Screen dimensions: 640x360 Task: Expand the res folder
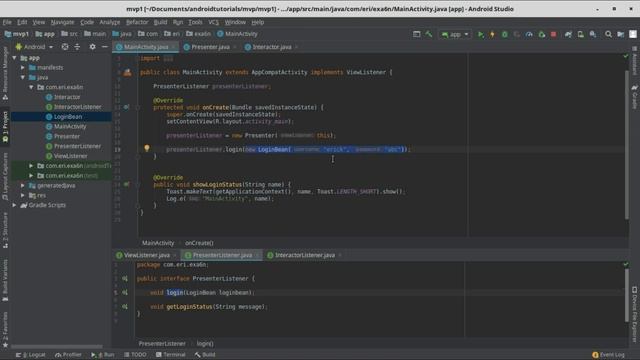click(x=23, y=195)
